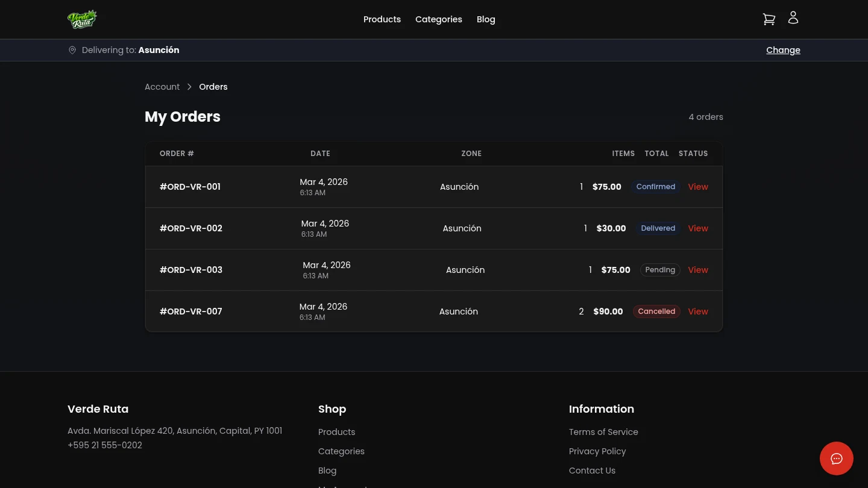868x488 pixels.
Task: Click the phone number +595 21 555-0202
Action: [x=104, y=445]
